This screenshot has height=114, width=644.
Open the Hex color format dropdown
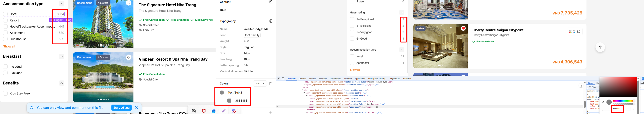(x=260, y=83)
